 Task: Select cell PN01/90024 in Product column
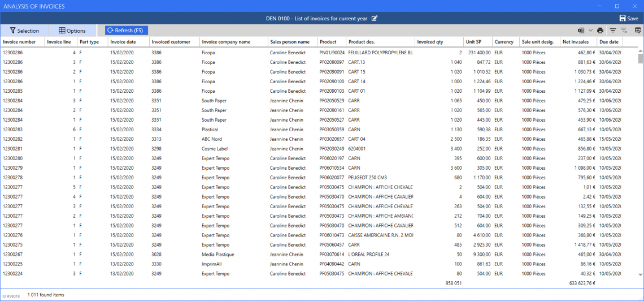coord(332,53)
